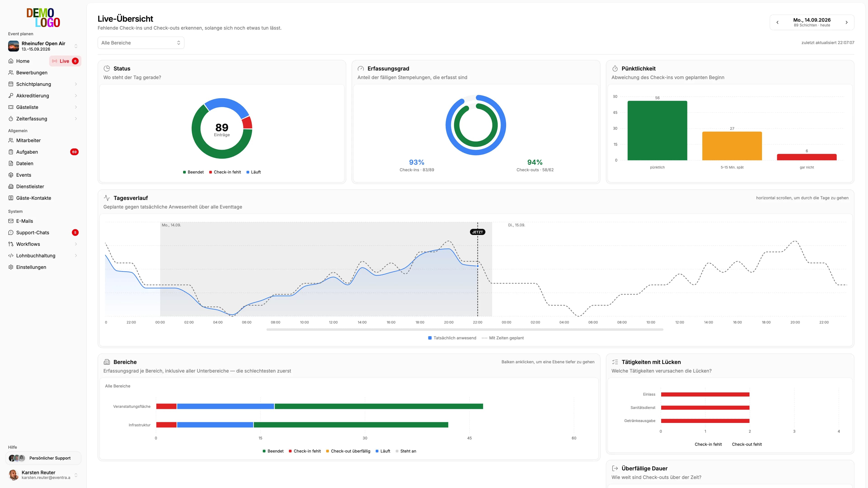Expand the Schichtplanung submenu chevron
This screenshot has width=868, height=488.
(76, 84)
